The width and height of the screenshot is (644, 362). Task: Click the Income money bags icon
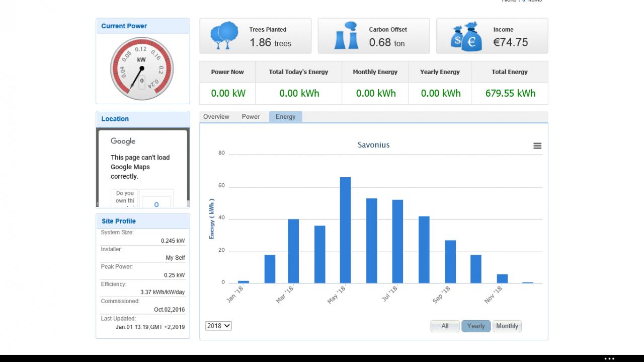point(466,36)
